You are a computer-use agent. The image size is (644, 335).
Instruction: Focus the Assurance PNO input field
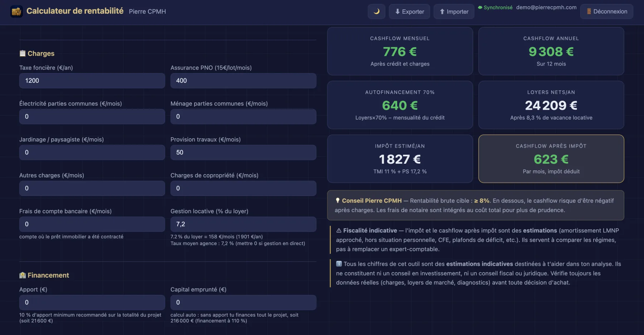243,81
